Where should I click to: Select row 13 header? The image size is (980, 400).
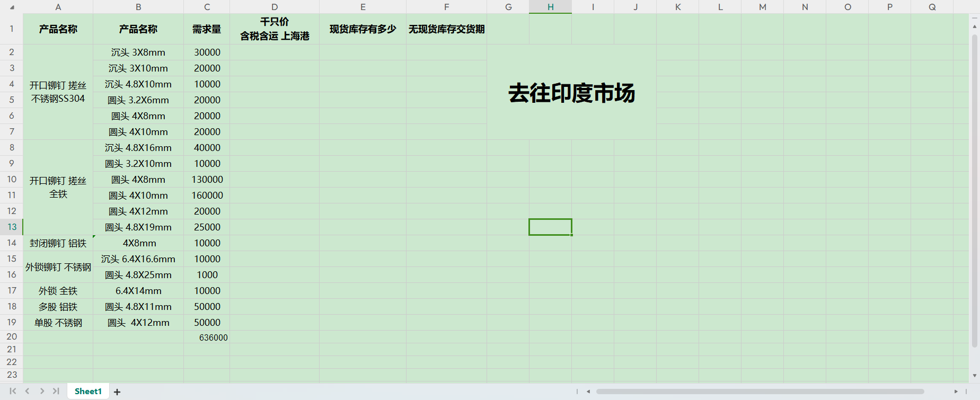tap(12, 227)
